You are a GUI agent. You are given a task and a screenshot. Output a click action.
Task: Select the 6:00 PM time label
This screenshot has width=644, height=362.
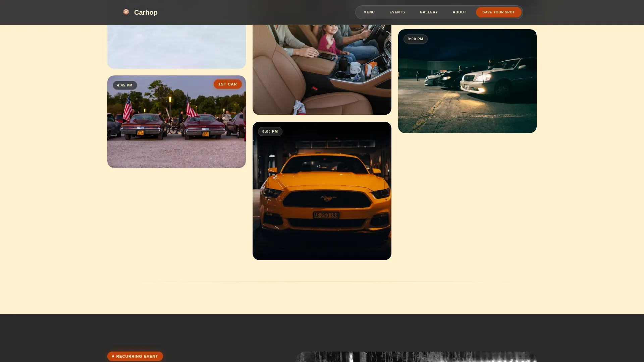point(270,131)
